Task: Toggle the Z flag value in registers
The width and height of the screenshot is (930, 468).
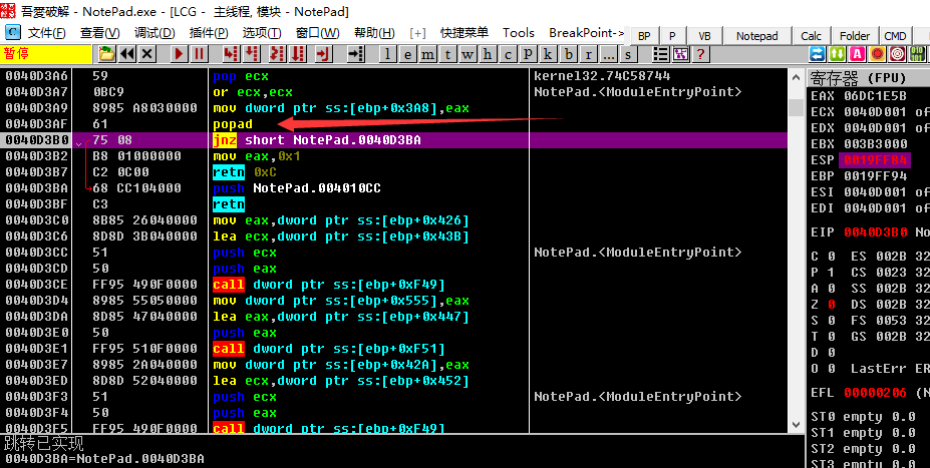Action: coord(831,304)
